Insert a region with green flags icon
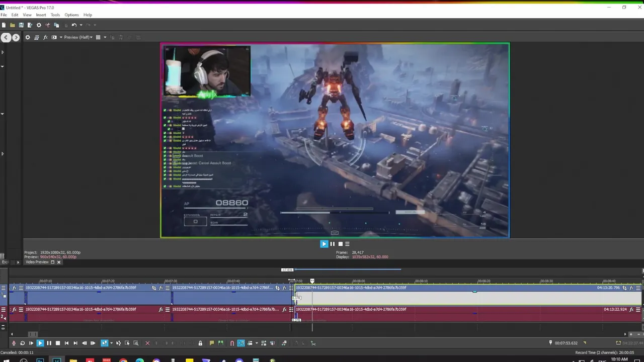644x362 pixels. click(x=220, y=343)
